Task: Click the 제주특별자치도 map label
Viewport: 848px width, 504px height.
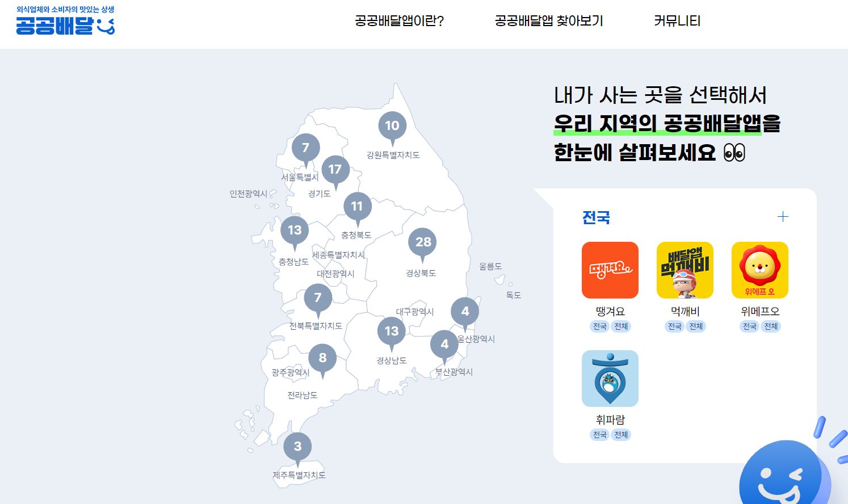Action: pyautogui.click(x=299, y=475)
